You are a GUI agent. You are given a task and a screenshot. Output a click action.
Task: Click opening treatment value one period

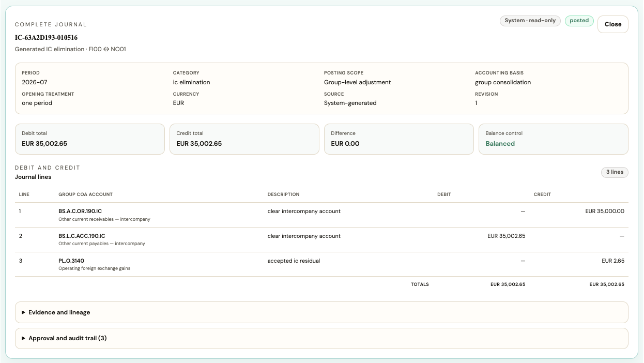(x=37, y=103)
